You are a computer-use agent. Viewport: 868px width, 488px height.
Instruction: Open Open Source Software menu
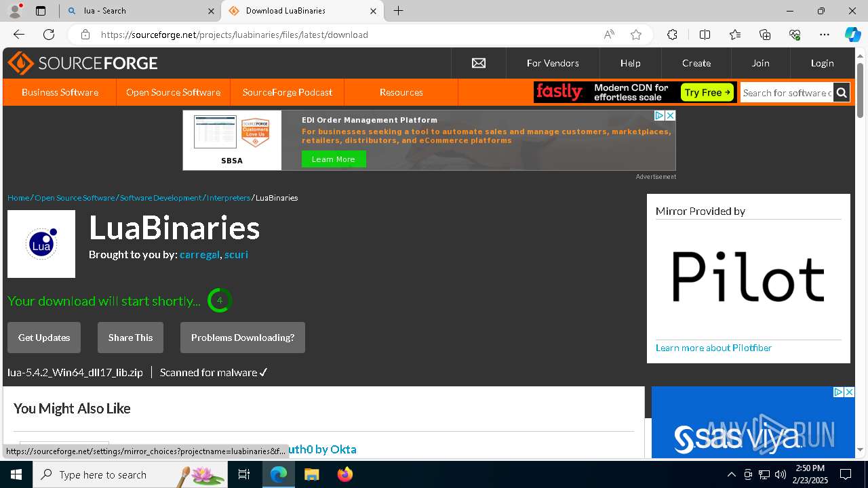[173, 92]
